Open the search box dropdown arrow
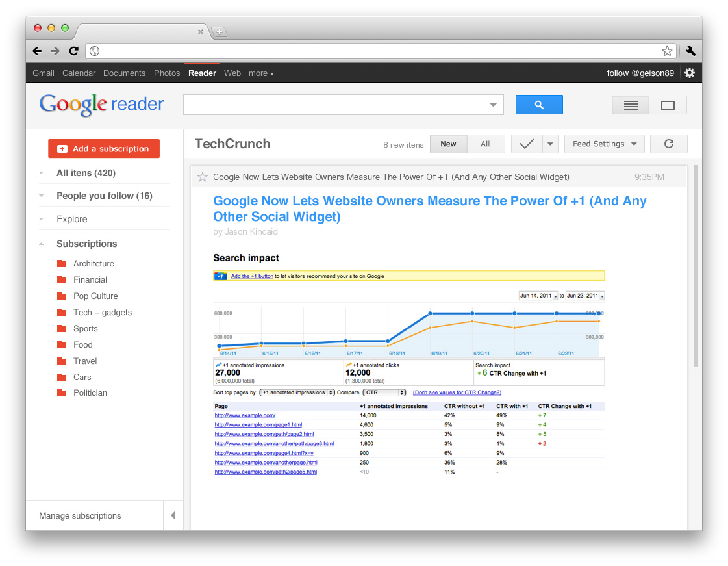Screen dimensions: 728x566 pyautogui.click(x=493, y=105)
